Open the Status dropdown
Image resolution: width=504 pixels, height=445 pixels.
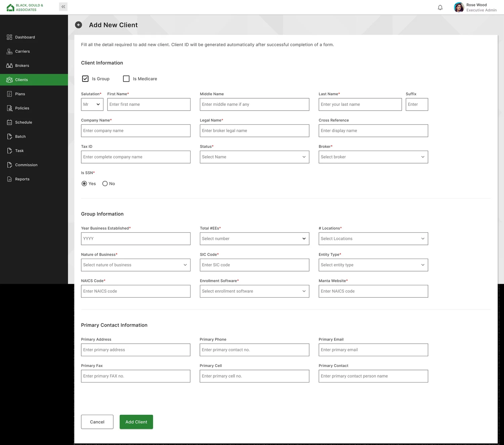pos(254,157)
